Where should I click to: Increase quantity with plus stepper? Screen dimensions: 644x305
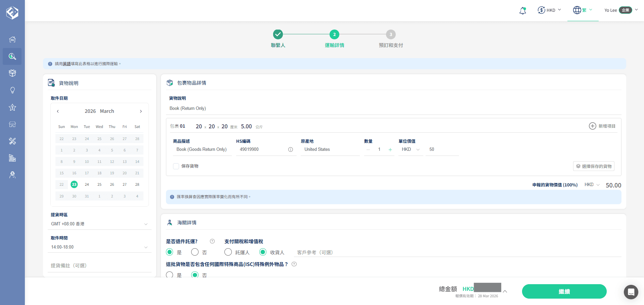coord(390,149)
